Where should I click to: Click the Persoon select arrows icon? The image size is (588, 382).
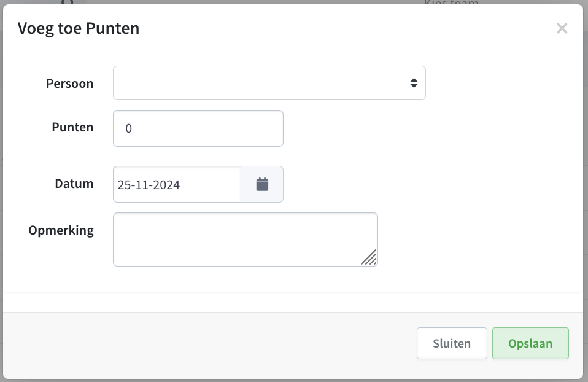pos(414,83)
